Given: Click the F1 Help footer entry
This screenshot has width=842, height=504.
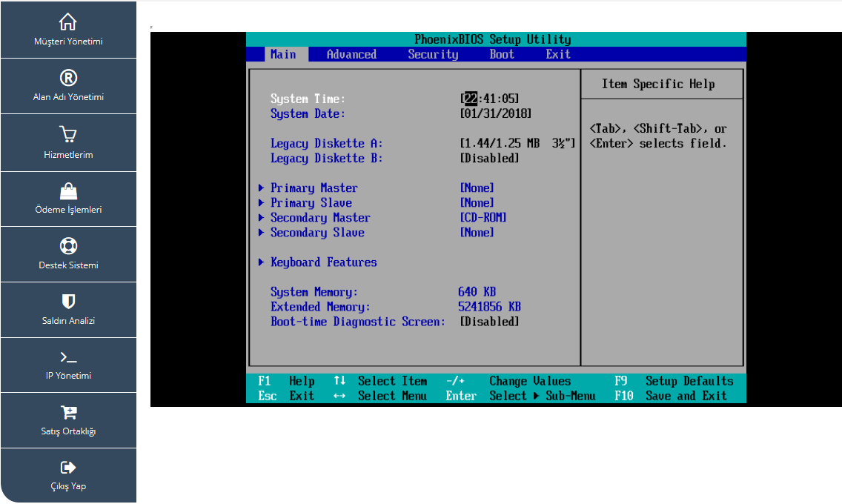Looking at the screenshot, I should (286, 381).
